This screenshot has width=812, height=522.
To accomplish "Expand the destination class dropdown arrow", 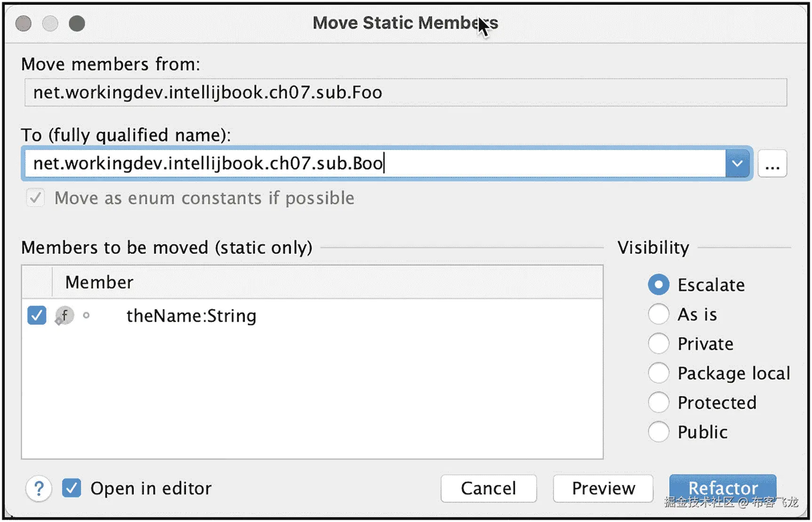I will coord(737,164).
